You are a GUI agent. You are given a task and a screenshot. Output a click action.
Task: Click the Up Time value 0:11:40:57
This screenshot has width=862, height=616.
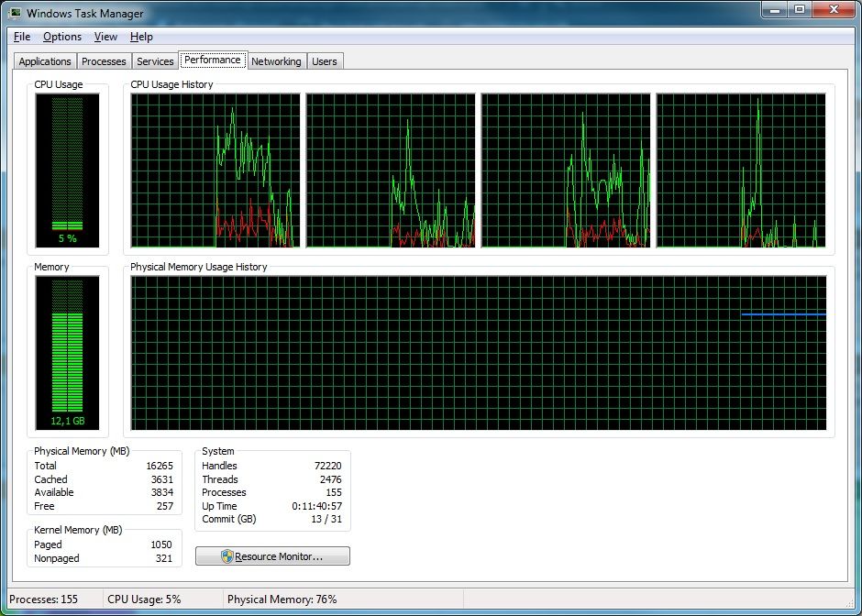[316, 506]
